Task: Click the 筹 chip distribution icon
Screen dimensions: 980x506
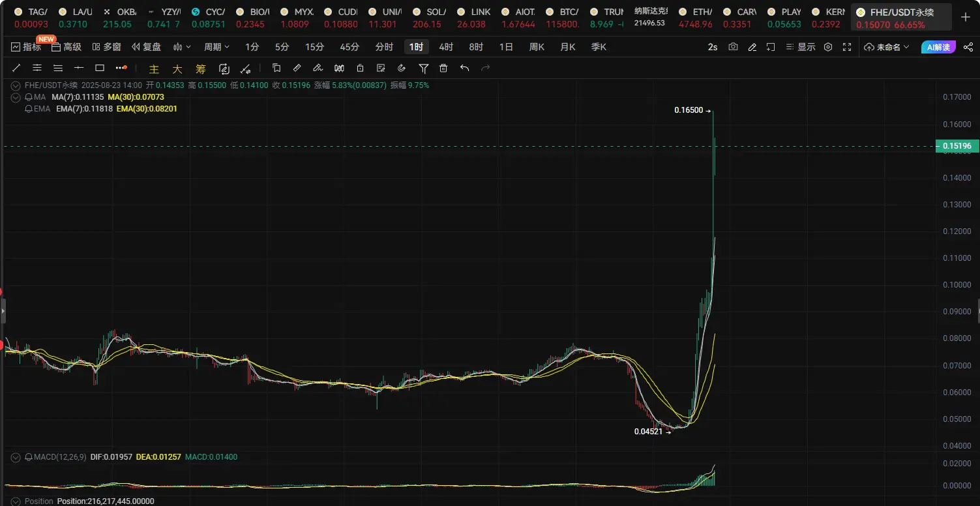Action: (x=201, y=68)
